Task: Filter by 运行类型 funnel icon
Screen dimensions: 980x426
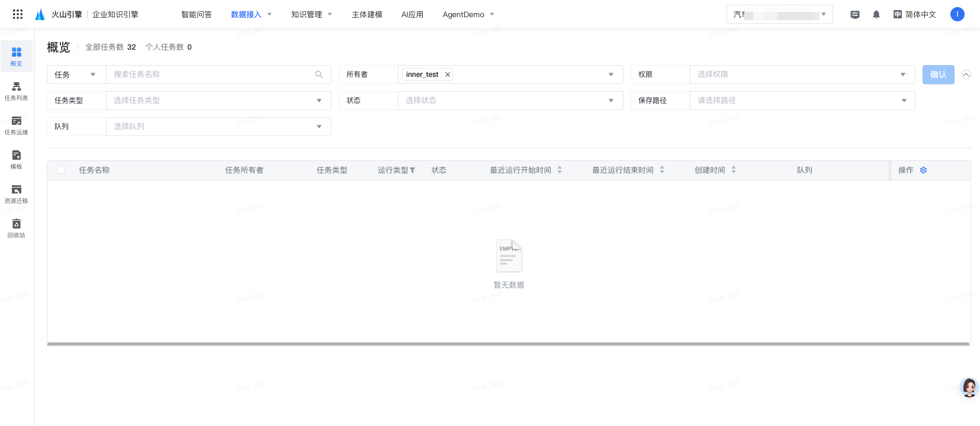Action: [412, 170]
